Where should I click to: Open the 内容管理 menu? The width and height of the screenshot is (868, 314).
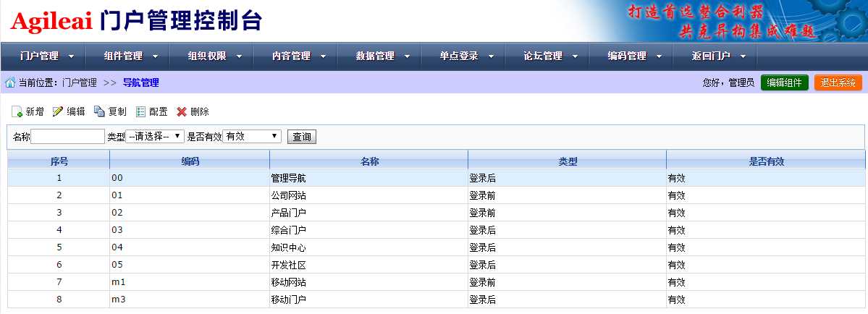pos(295,56)
